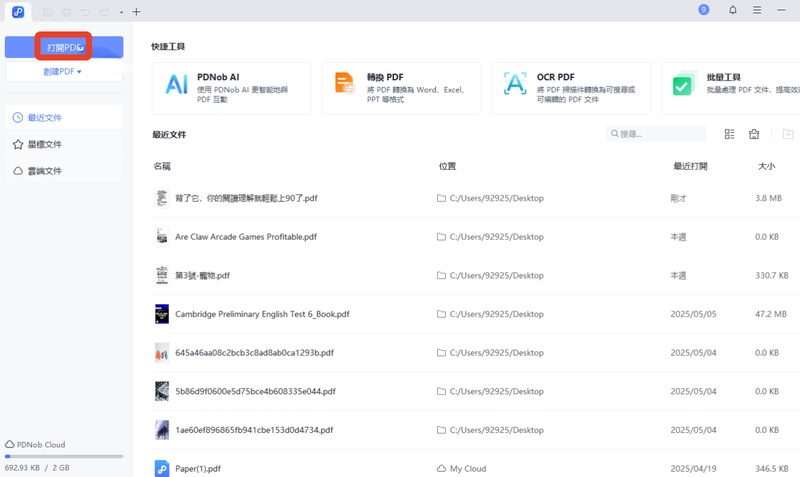Click the clear recent files trash icon
The image size is (800, 477).
tap(755, 134)
